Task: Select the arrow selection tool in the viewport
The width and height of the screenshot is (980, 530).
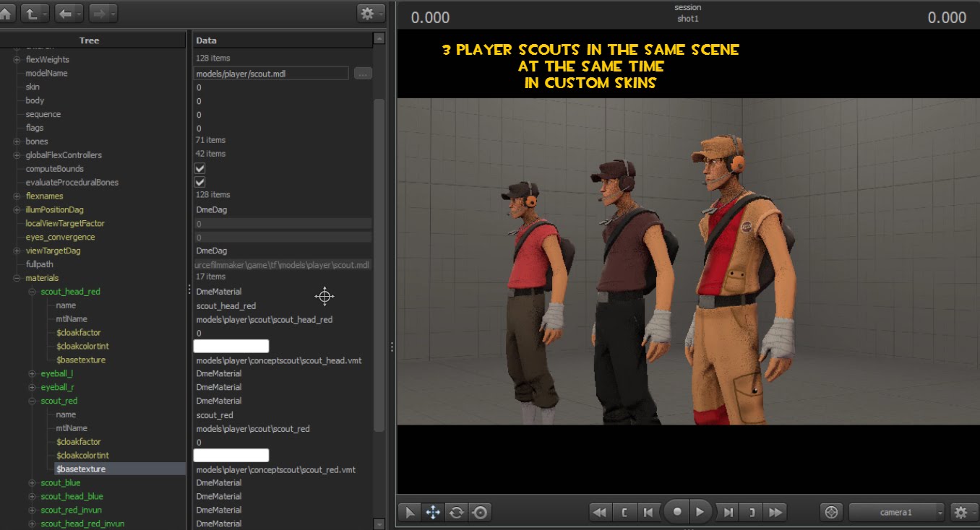Action: 408,512
